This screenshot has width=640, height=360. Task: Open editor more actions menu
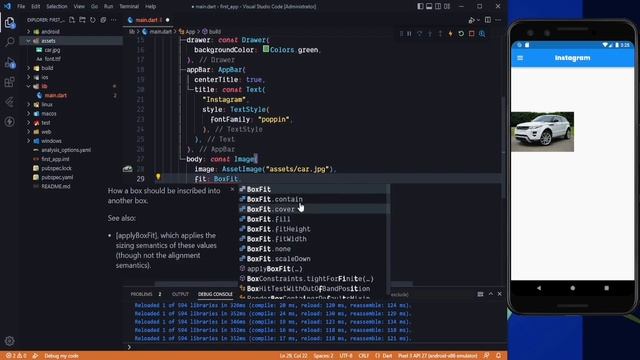[x=498, y=20]
